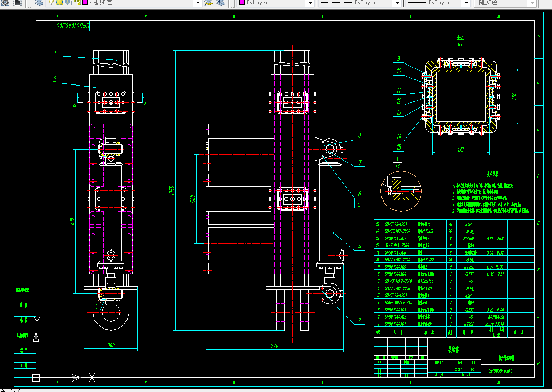Select SPB0I040303 table cell

point(395,310)
